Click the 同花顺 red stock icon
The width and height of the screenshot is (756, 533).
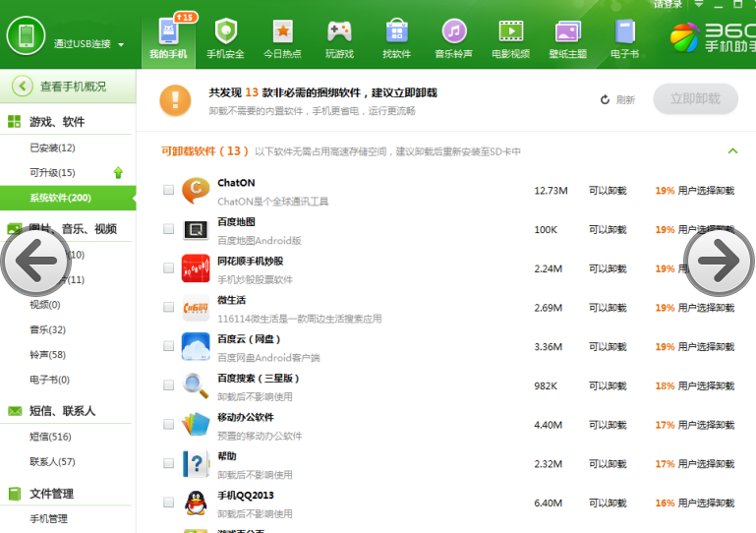[x=196, y=268]
